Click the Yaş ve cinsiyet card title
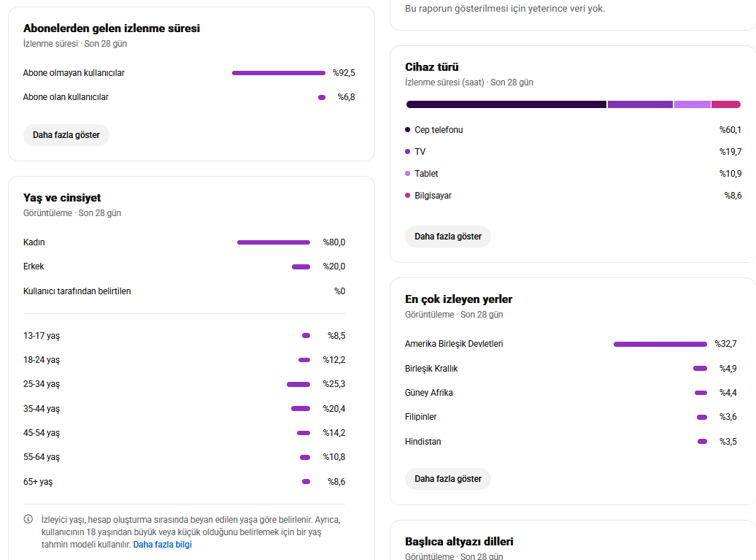Viewport: 756px width, 560px height. pyautogui.click(x=62, y=198)
